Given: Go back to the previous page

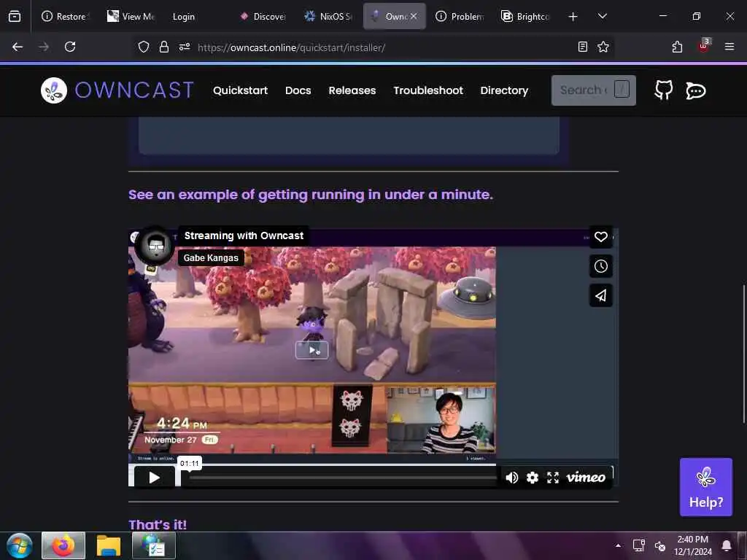Looking at the screenshot, I should [x=18, y=47].
